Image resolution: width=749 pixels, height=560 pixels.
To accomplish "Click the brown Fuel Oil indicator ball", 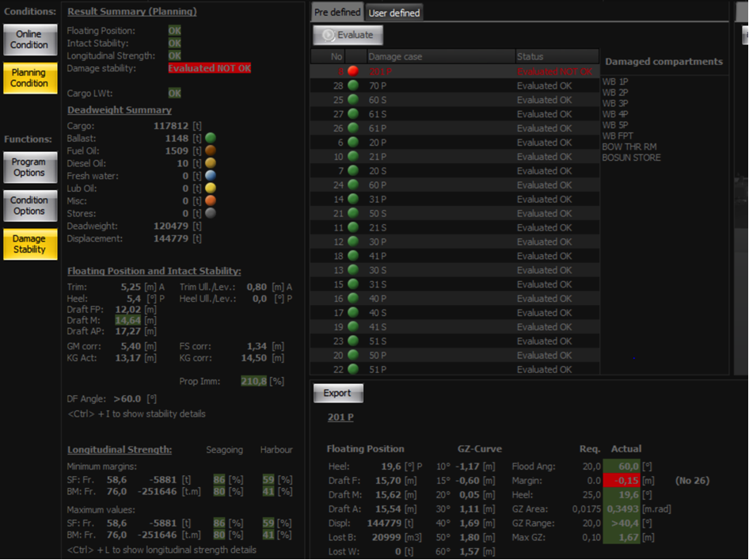I will click(211, 151).
